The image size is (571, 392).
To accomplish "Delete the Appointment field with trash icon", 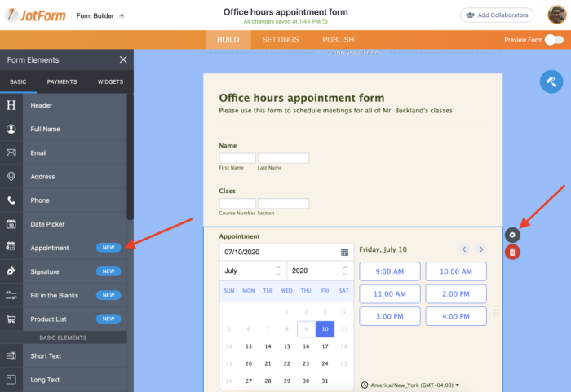I will [x=512, y=252].
